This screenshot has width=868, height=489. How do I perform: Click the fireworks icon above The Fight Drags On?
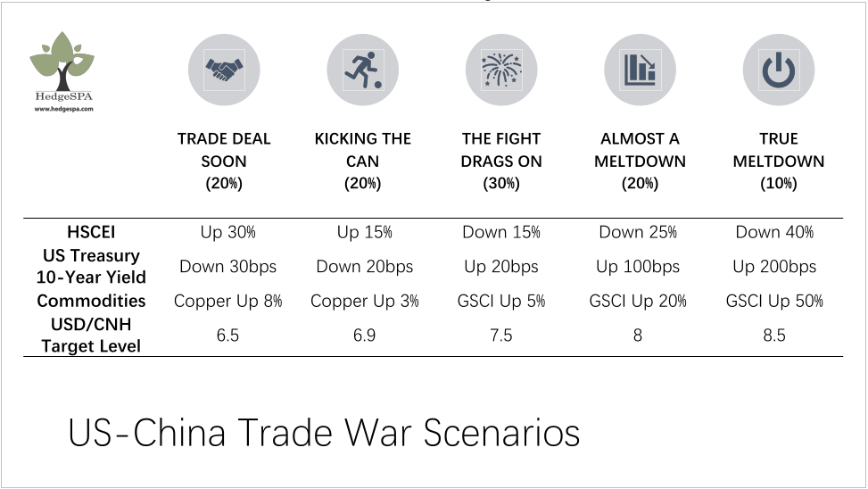tap(501, 70)
